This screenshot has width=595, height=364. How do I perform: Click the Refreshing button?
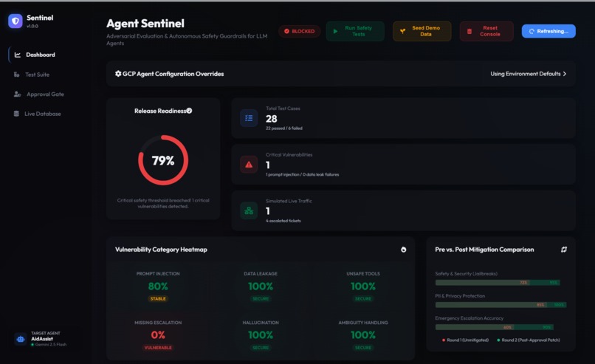click(x=548, y=31)
